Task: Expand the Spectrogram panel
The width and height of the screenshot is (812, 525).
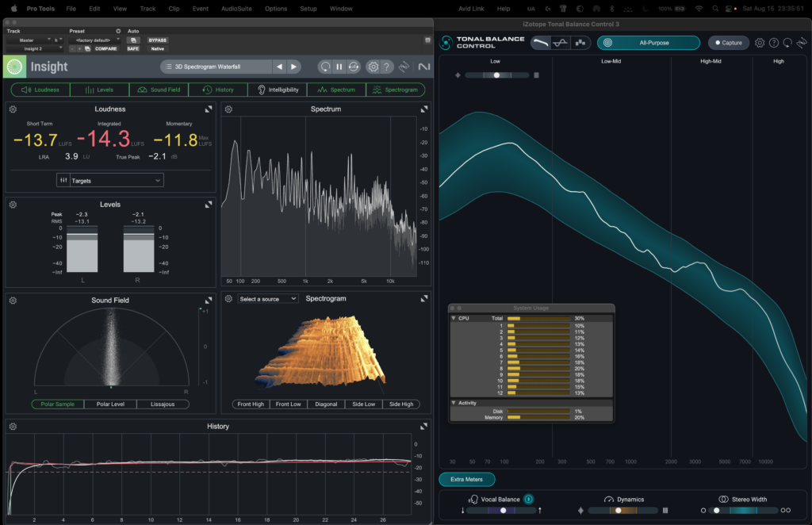Action: (x=424, y=299)
